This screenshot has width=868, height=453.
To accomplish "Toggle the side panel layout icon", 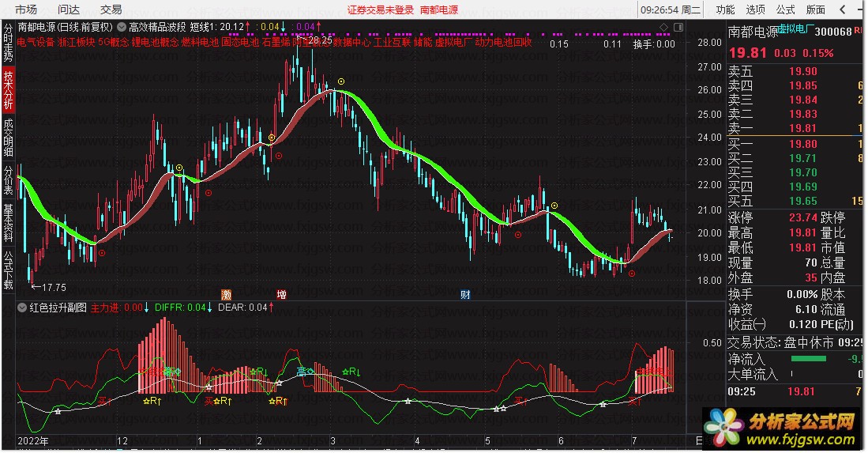I will [678, 27].
